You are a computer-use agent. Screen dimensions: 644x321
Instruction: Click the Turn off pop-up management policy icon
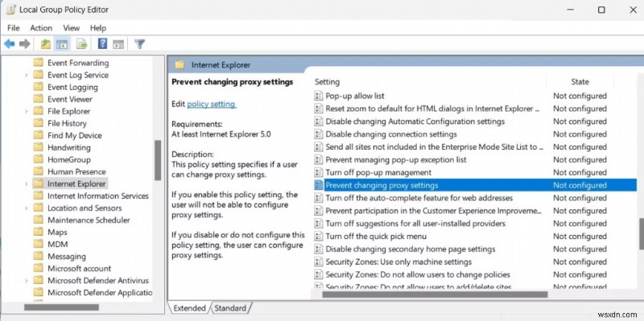(318, 172)
